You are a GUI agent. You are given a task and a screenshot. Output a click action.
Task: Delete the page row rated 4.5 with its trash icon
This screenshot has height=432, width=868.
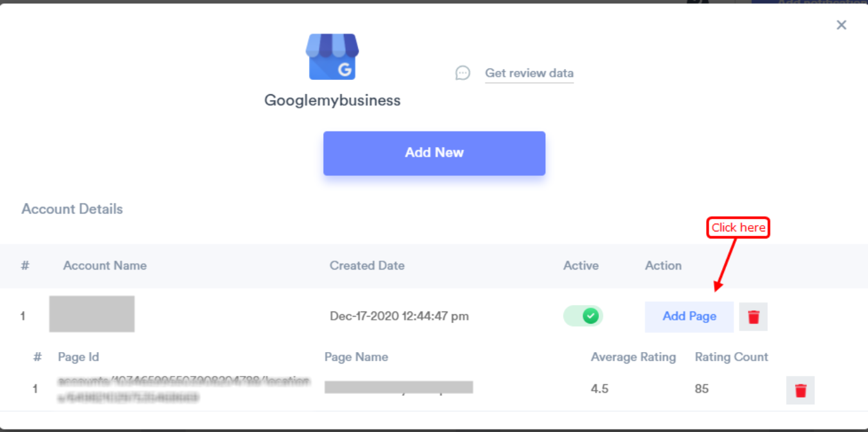click(800, 390)
